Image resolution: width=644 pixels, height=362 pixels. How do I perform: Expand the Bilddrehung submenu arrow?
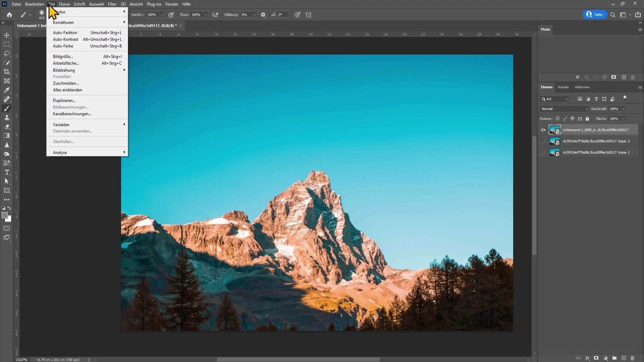(x=124, y=70)
